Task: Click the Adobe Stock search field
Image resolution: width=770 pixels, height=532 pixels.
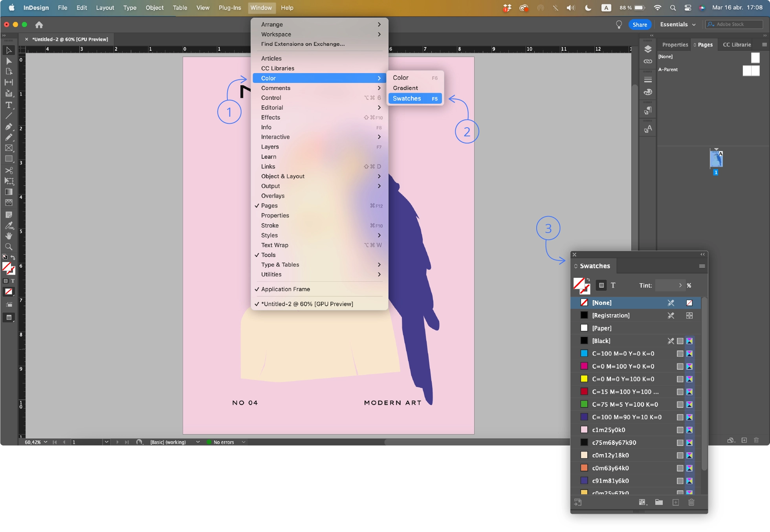Action: [x=734, y=24]
